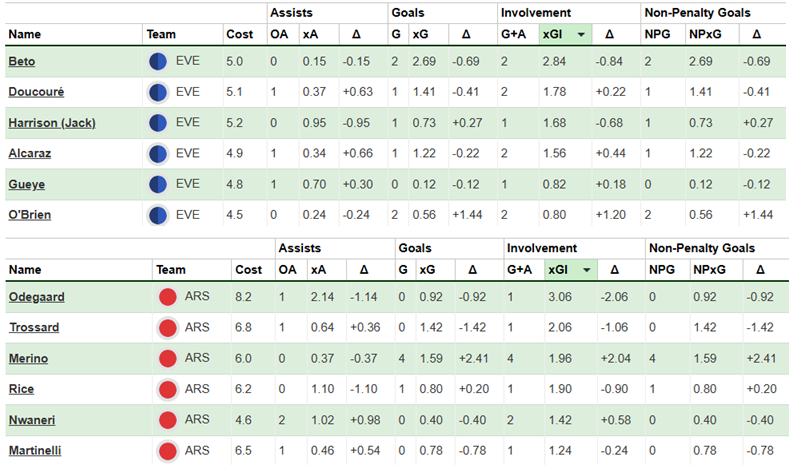
Task: Click the Arsenal badge next to Merino
Action: [x=167, y=358]
